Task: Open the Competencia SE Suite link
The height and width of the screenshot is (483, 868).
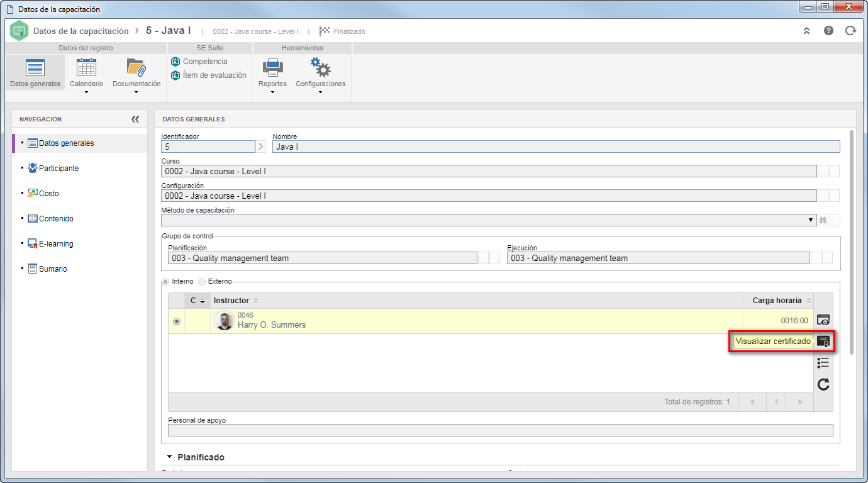Action: point(199,62)
